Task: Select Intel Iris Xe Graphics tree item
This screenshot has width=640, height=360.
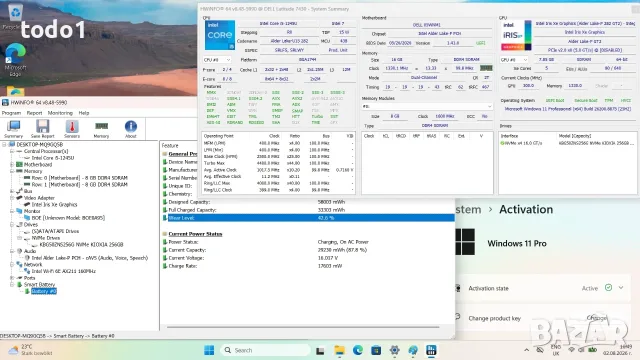Action: click(x=54, y=204)
